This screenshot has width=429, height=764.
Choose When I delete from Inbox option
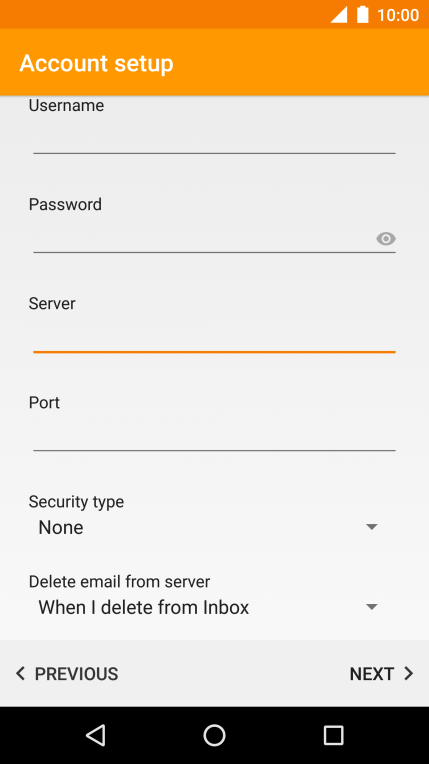[x=144, y=607]
